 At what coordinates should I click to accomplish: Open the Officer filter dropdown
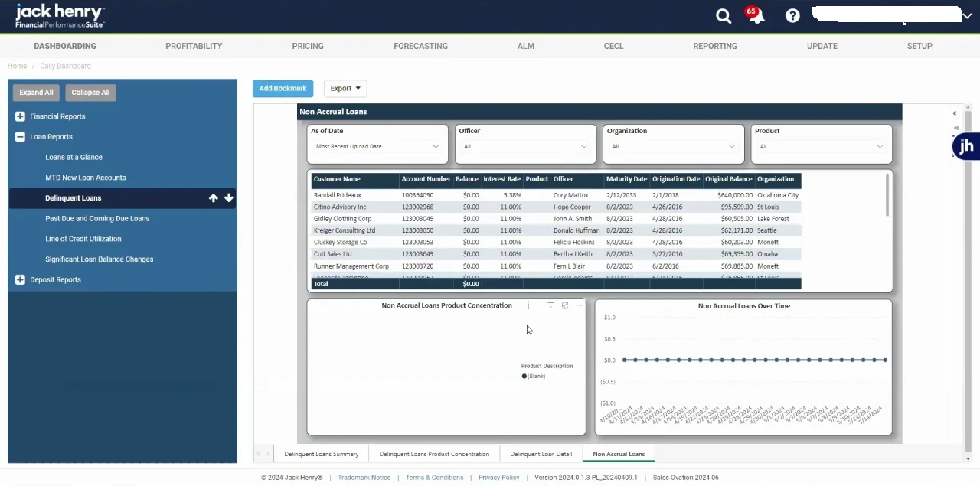(525, 146)
